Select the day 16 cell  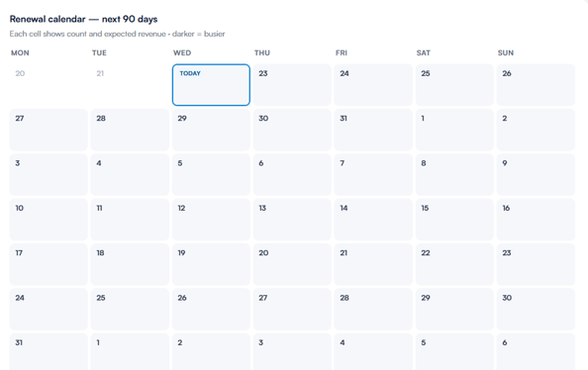tap(536, 220)
